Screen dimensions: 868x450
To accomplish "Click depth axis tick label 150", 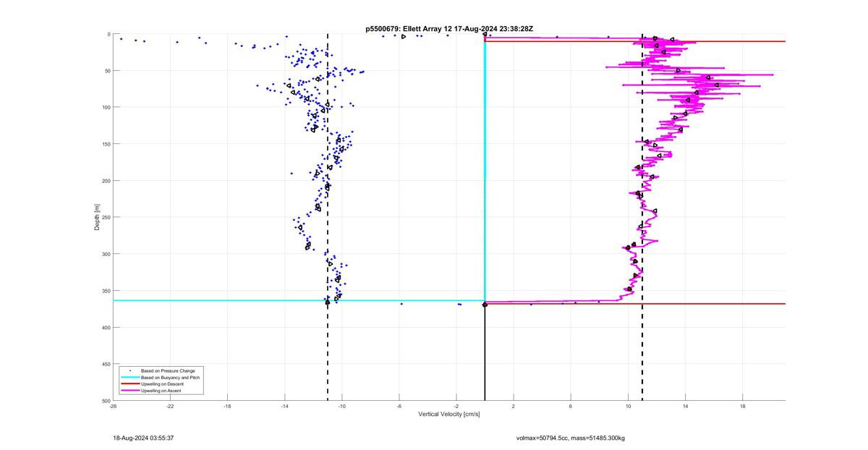I will coord(106,144).
